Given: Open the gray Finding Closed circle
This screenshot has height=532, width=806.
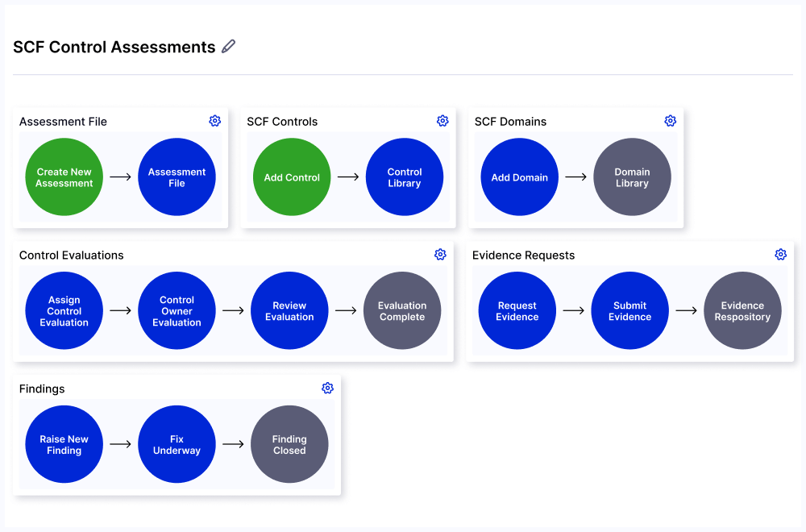Looking at the screenshot, I should click(289, 445).
